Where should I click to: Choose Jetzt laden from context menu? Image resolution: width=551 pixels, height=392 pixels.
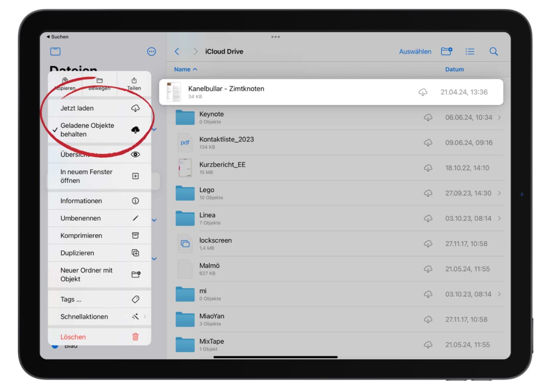pyautogui.click(x=99, y=108)
